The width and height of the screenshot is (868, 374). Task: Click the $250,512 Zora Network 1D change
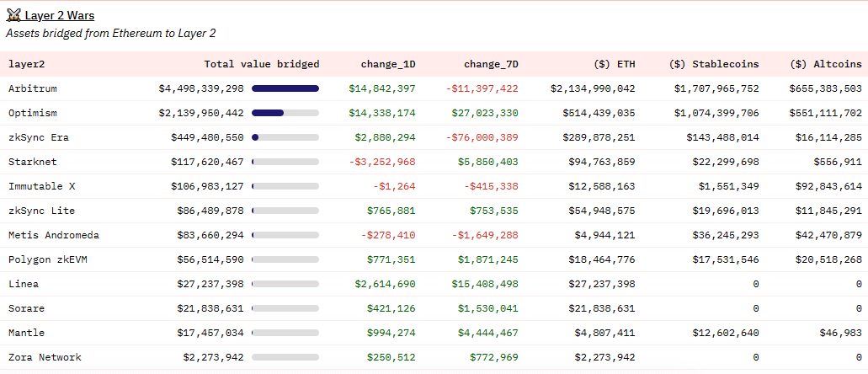391,357
